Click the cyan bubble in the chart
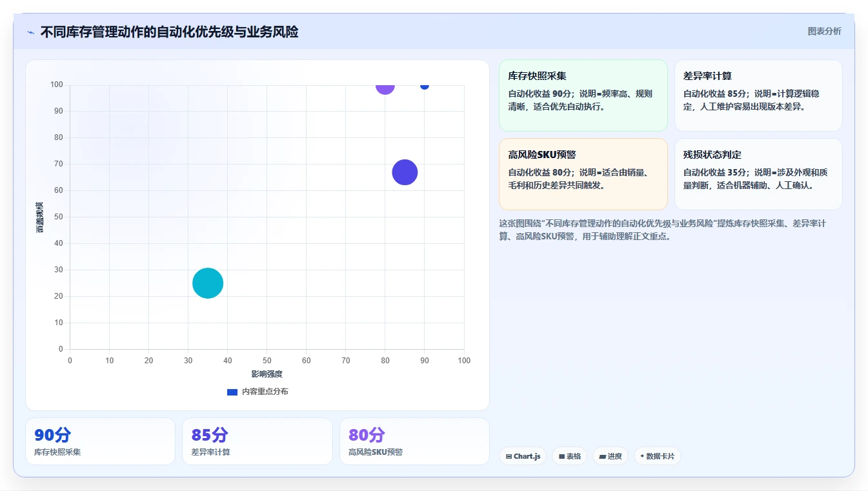Viewport: 868px width, 491px height. [x=208, y=283]
